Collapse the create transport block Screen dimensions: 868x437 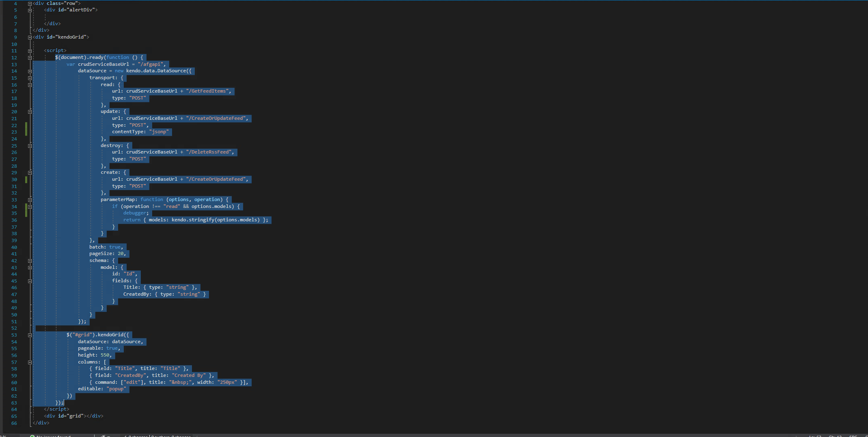click(x=30, y=173)
